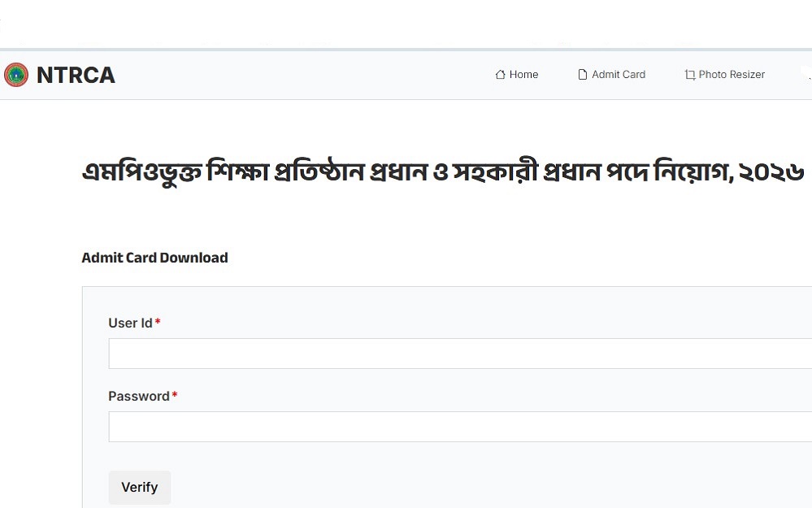Open the Home navigation menu item
The image size is (812, 508).
tap(523, 75)
